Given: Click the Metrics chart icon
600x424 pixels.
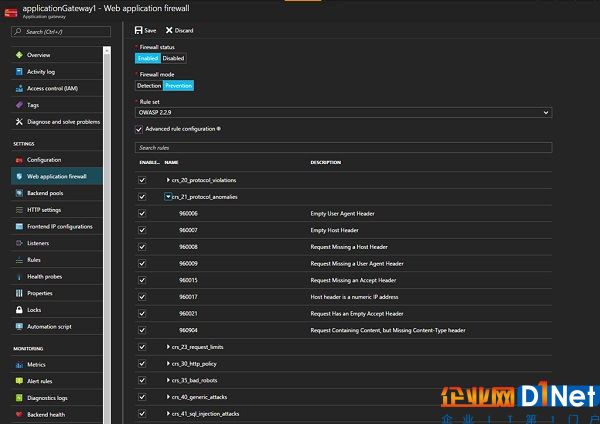Looking at the screenshot, I should tap(19, 365).
